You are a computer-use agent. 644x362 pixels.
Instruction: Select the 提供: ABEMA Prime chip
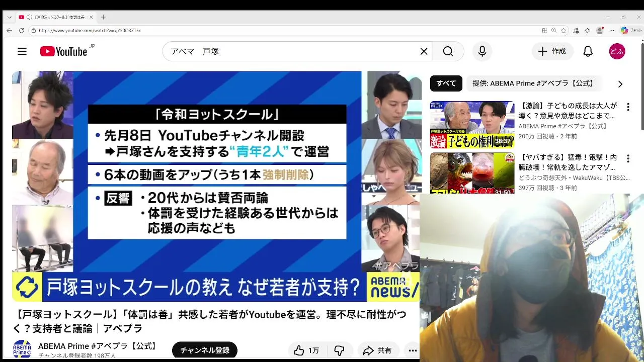point(533,83)
